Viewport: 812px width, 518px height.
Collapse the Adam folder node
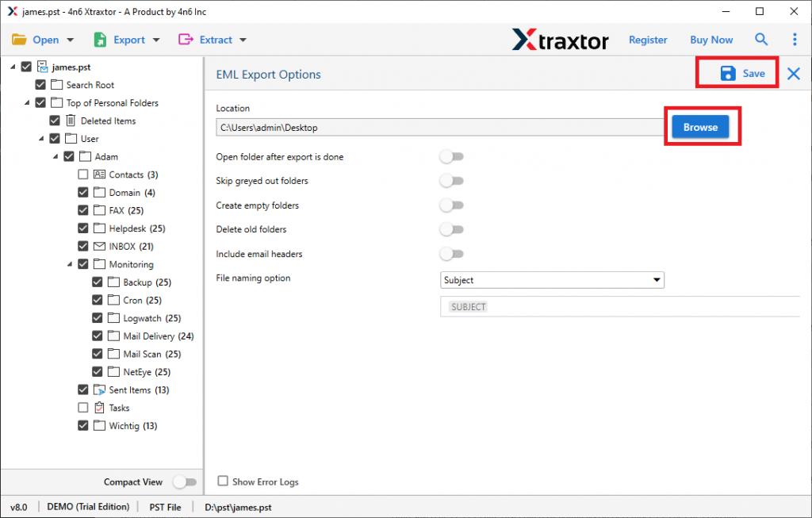coord(56,156)
